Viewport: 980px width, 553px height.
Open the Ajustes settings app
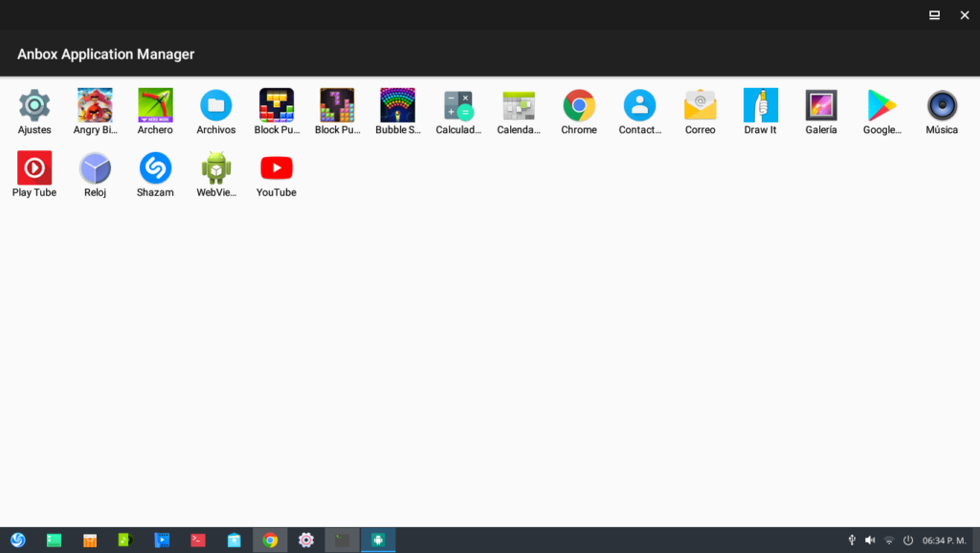(x=34, y=106)
